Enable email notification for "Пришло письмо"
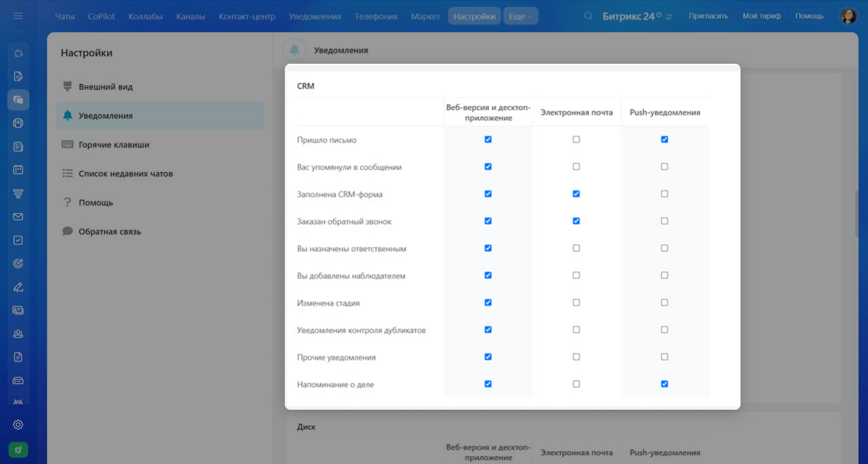868x464 pixels. (x=576, y=140)
